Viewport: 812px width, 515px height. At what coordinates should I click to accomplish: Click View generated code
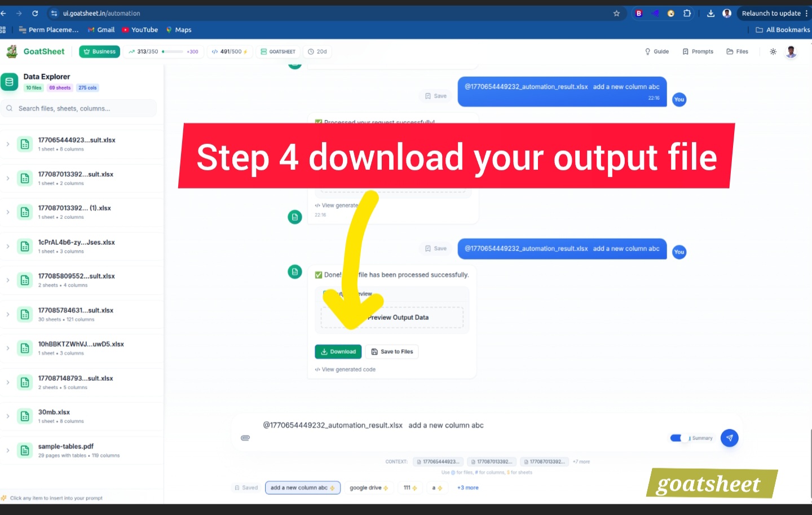pyautogui.click(x=345, y=369)
